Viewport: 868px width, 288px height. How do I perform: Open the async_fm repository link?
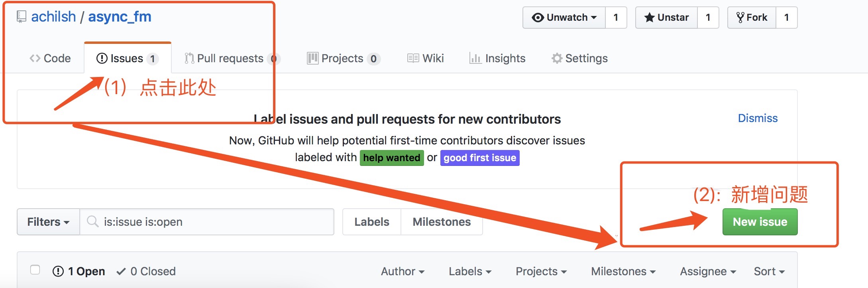pyautogui.click(x=120, y=17)
